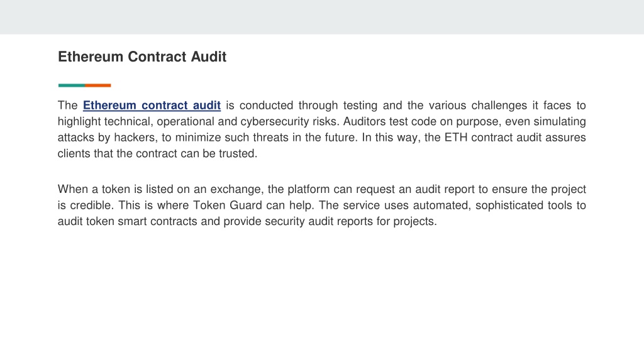The image size is (644, 362).
Task: Click the word 'ETH' in the first paragraph
Action: pos(456,138)
